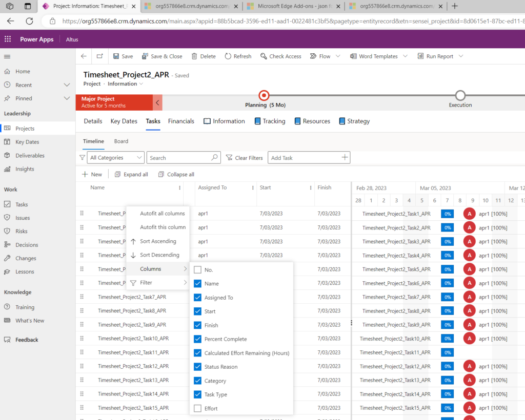
Task: Click the What's New icon
Action: 7,320
